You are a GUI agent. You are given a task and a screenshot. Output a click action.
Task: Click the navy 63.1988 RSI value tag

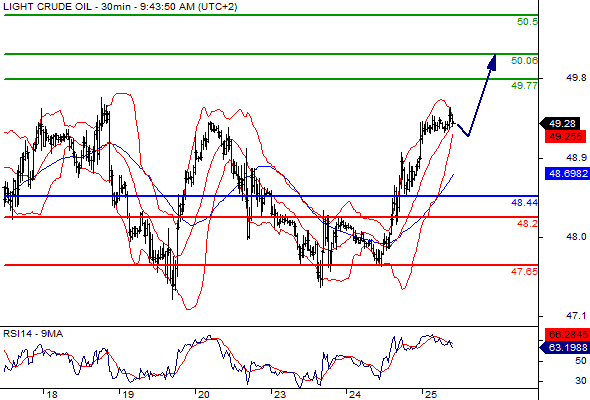tap(564, 347)
